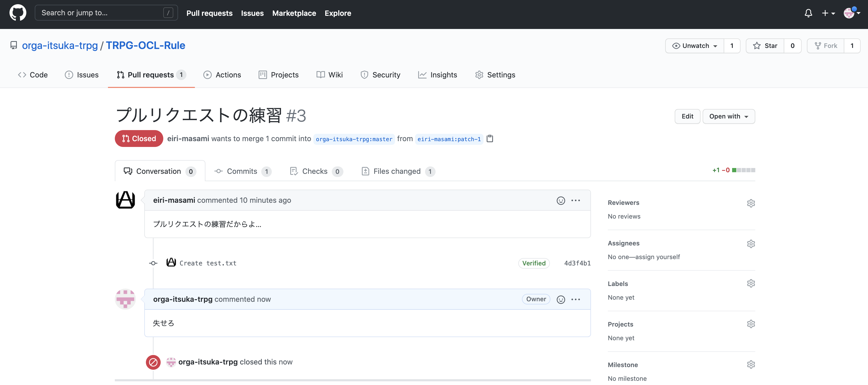Open the options menu on the Owner comment
Image resolution: width=868 pixels, height=385 pixels.
(x=575, y=299)
